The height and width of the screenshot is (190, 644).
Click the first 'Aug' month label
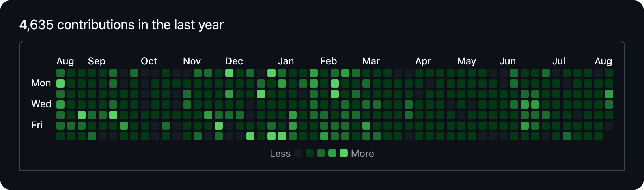point(65,61)
